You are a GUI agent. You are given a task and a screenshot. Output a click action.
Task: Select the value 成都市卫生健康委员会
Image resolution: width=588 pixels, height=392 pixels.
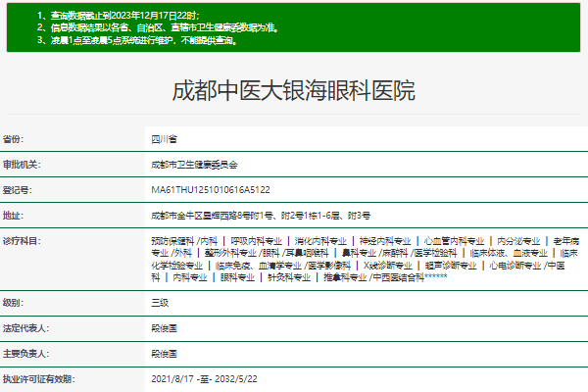click(x=194, y=165)
